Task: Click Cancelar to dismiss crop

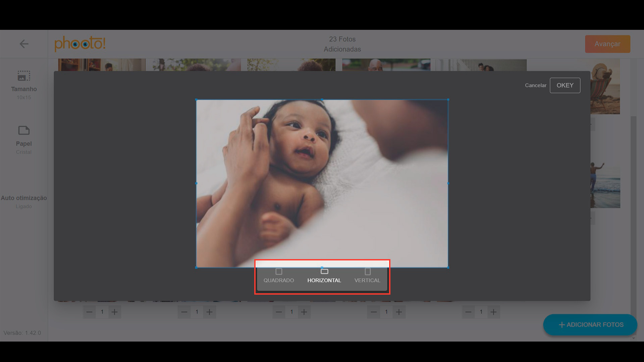Action: point(535,85)
